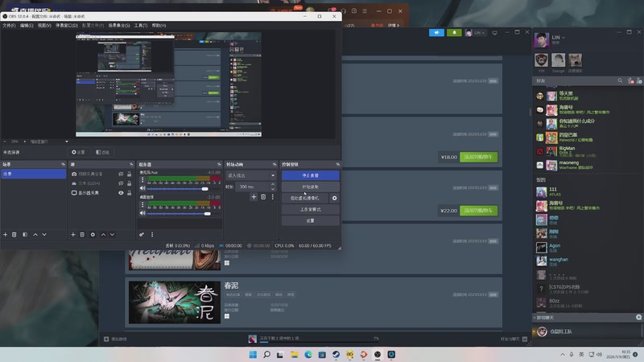Move the scene down with the arrow
Viewport: 644px width, 362px height.
[x=44, y=234]
